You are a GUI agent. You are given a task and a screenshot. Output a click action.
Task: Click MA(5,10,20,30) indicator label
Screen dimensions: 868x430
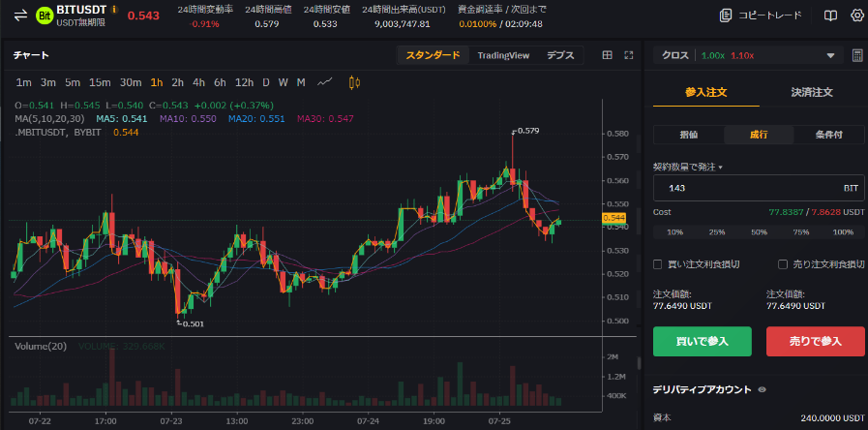49,118
